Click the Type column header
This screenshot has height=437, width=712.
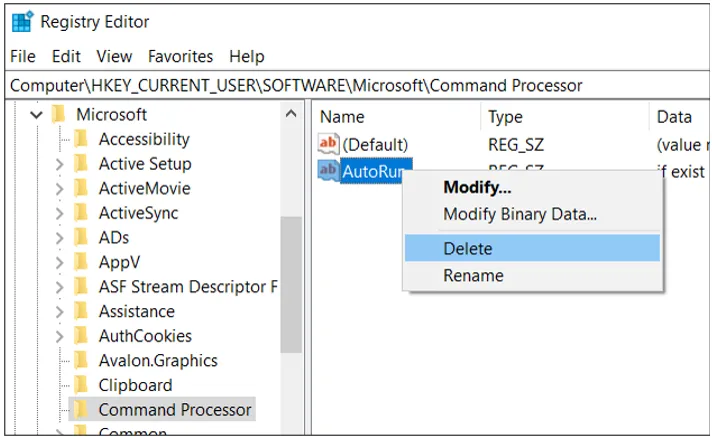click(505, 117)
